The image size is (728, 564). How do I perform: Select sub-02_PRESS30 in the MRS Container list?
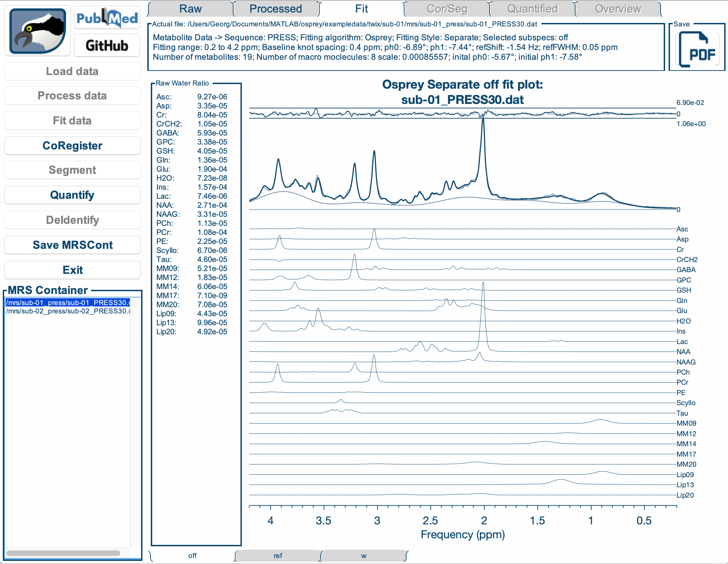68,311
